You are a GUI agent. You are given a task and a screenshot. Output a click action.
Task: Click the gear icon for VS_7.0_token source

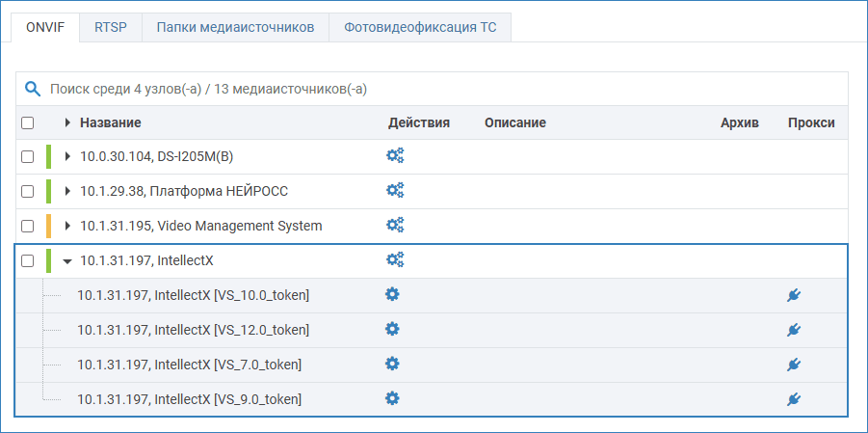(x=392, y=364)
